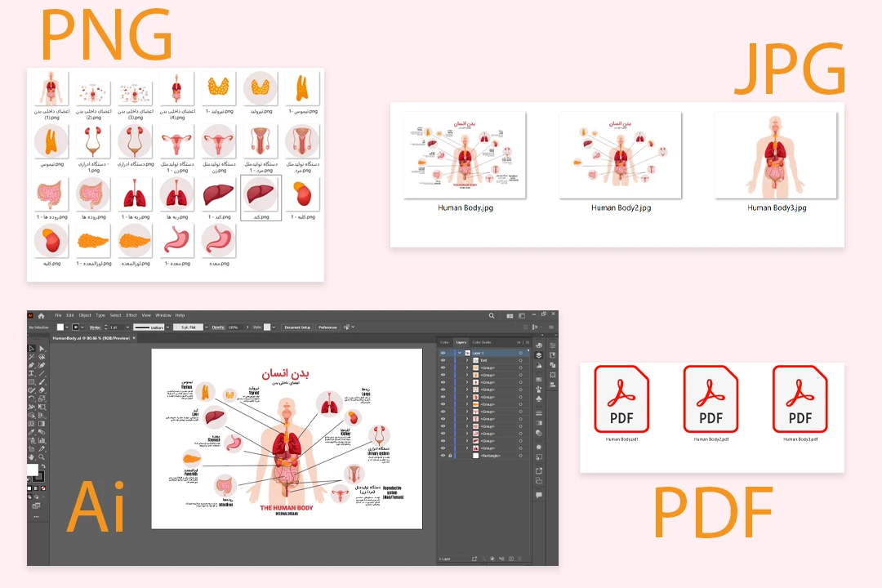Image resolution: width=882 pixels, height=588 pixels.
Task: Click the <Rectangle> row target circle
Action: pyautogui.click(x=520, y=455)
